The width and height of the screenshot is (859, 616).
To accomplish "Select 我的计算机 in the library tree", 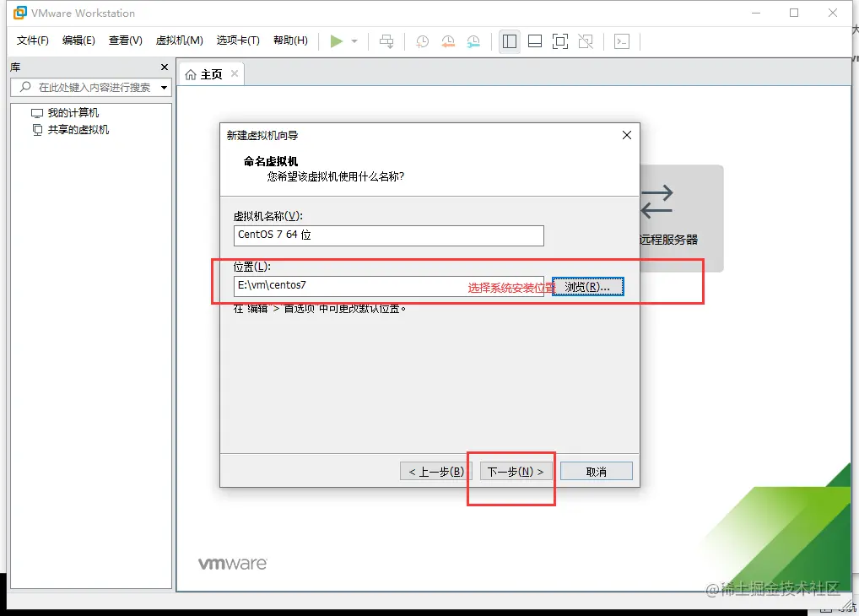I will click(73, 113).
